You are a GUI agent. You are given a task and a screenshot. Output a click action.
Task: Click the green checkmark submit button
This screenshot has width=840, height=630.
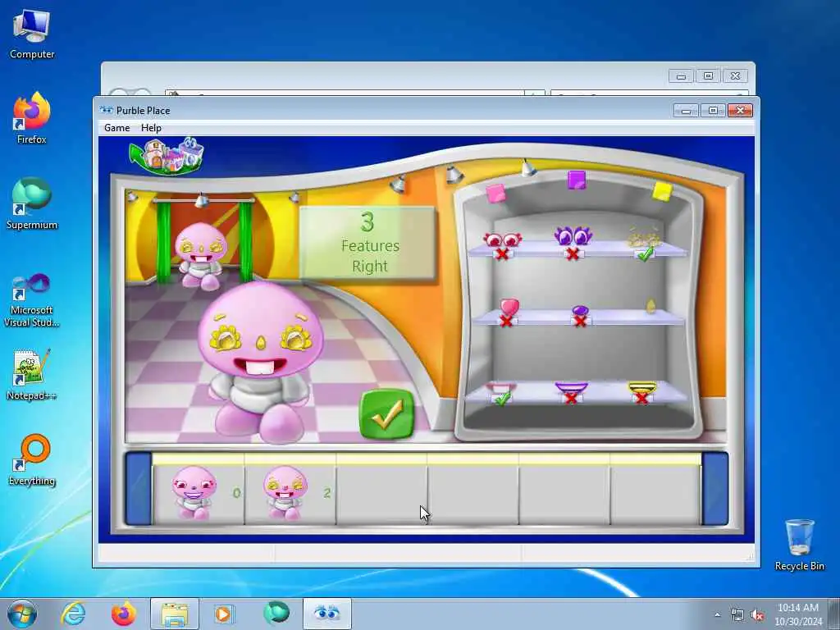(386, 414)
